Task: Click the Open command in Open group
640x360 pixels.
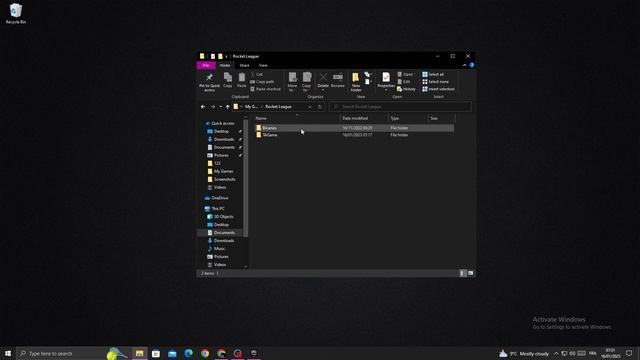Action: (x=405, y=74)
